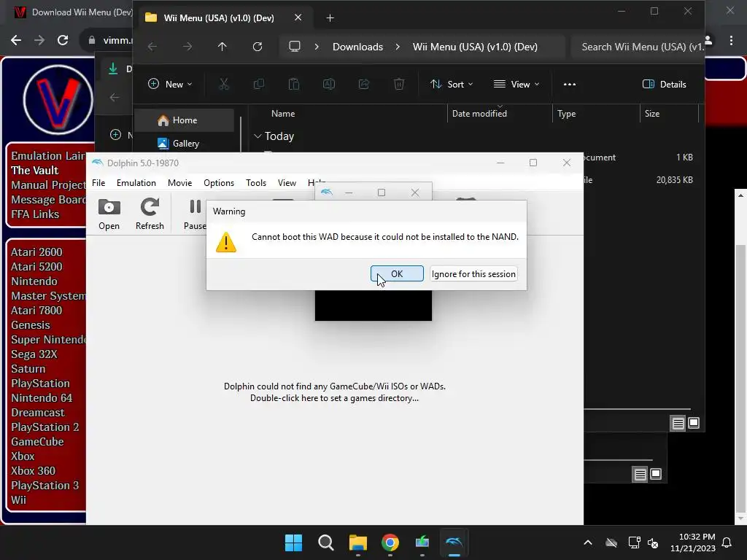Switch Explorer to large thumbnails view icon
Screen dimensions: 747x560
tap(694, 423)
